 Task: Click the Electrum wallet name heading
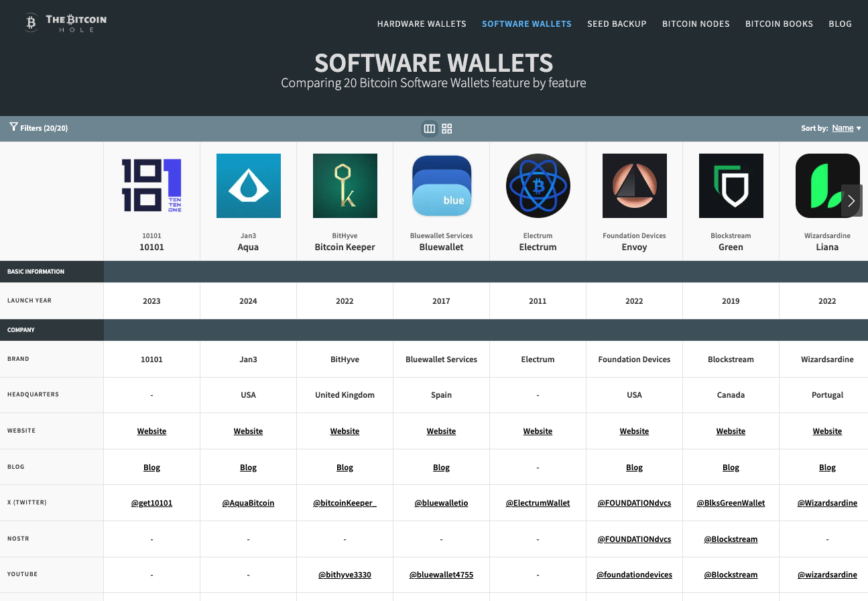(538, 247)
